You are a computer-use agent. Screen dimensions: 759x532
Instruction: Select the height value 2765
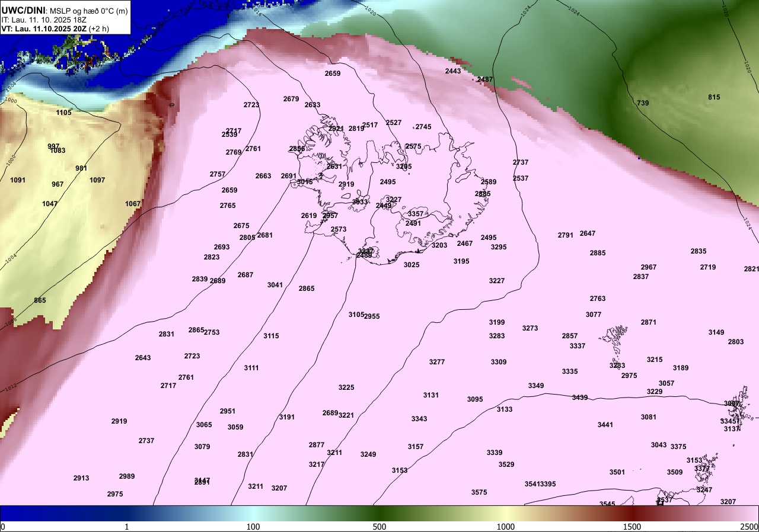pyautogui.click(x=228, y=206)
